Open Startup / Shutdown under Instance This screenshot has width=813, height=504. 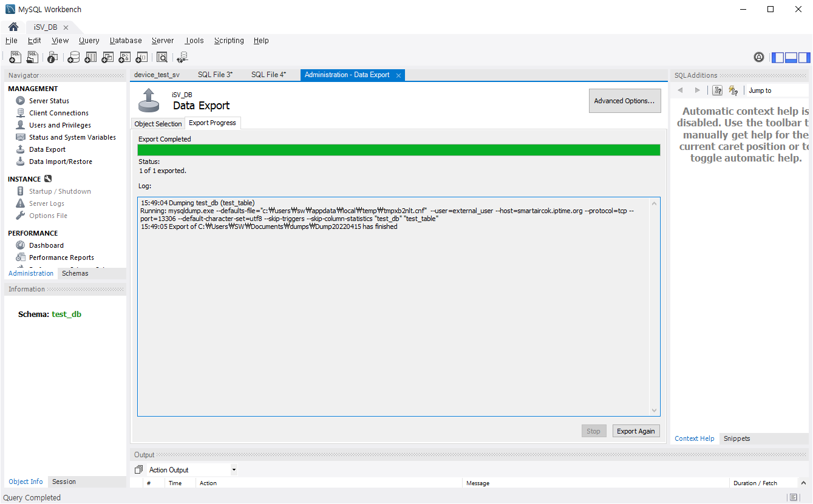coord(60,191)
